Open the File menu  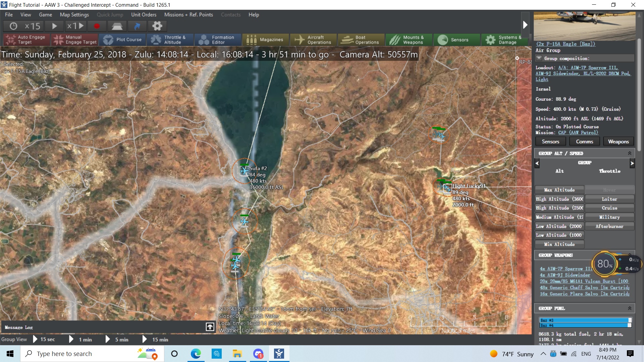pos(9,15)
